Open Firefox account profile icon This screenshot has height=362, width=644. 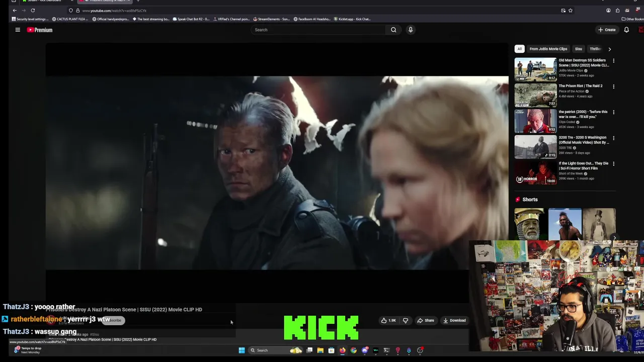point(608,11)
